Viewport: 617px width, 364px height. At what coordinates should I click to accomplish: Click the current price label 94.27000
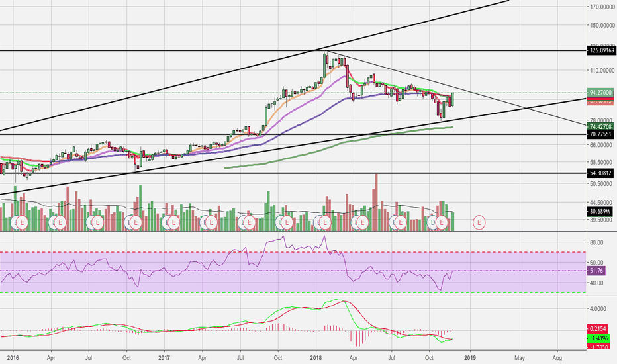coord(600,93)
